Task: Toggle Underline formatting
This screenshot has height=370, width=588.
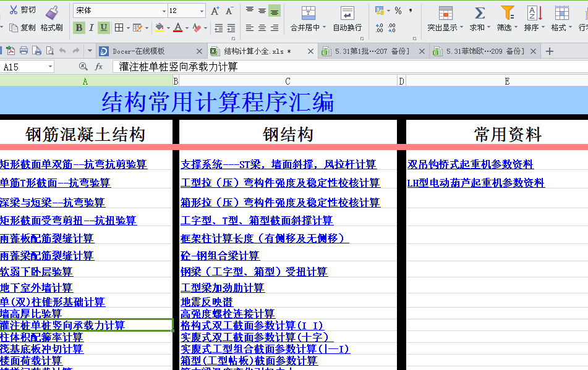Action: 104,27
